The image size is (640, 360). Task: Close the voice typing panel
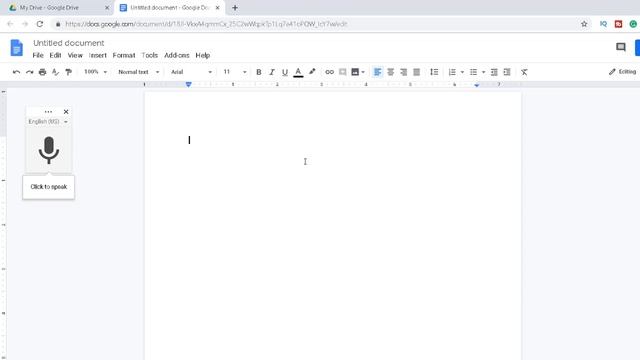coord(66,111)
